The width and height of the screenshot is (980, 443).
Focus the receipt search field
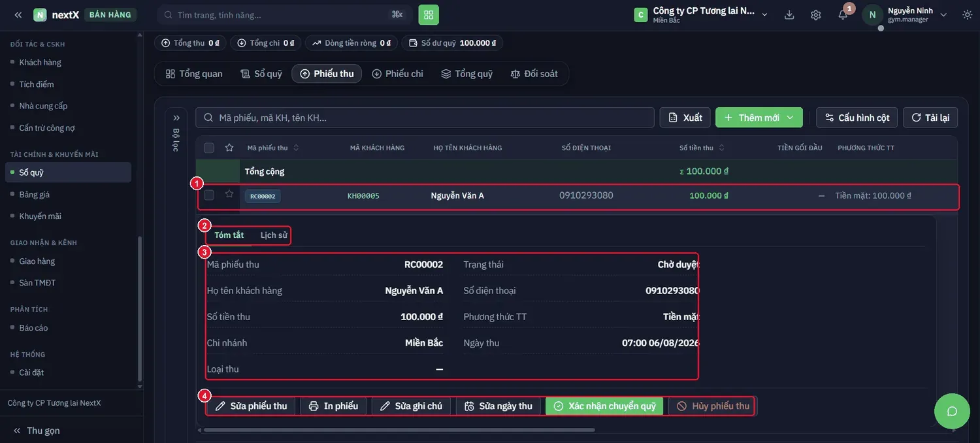click(425, 118)
